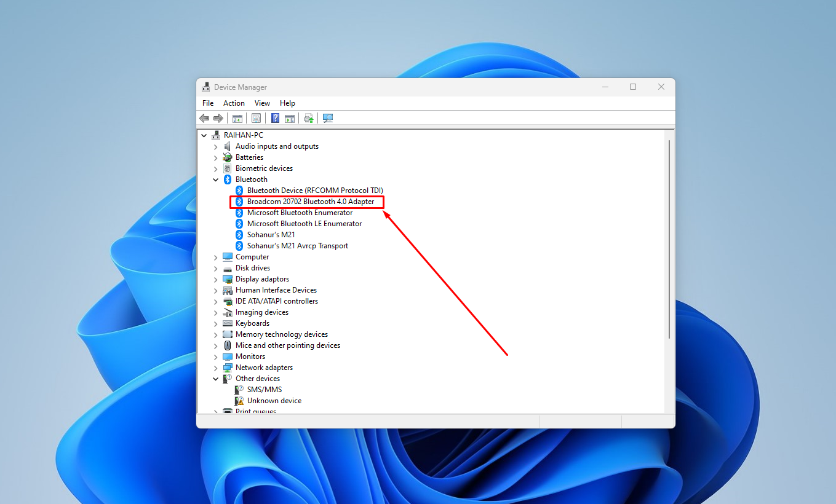This screenshot has width=836, height=504.
Task: Select the Other devices category icon
Action: (x=228, y=379)
